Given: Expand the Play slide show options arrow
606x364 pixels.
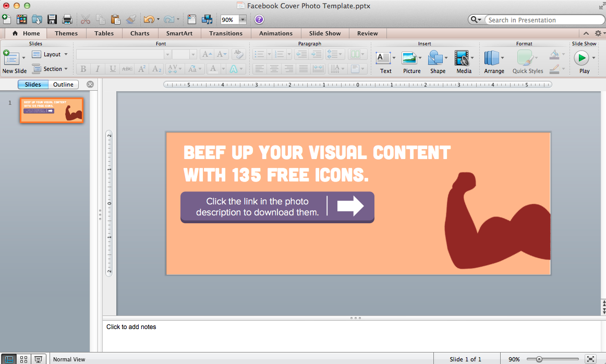Looking at the screenshot, I should point(593,58).
